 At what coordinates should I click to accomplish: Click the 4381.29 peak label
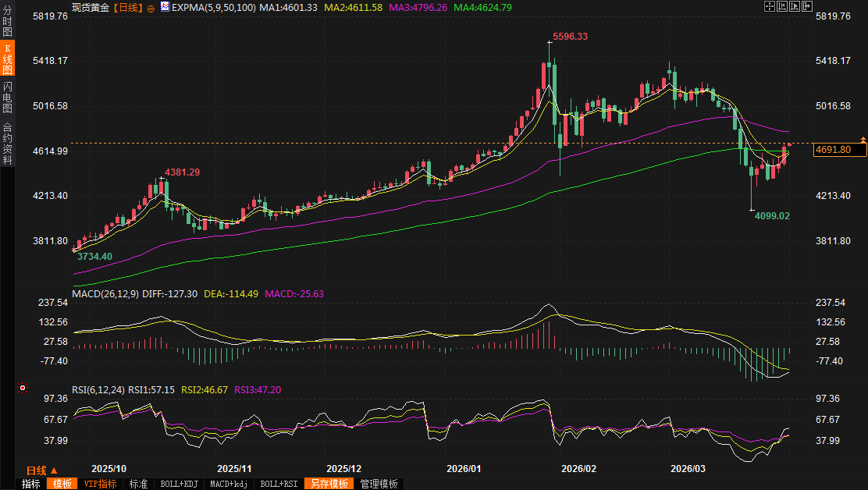(182, 172)
